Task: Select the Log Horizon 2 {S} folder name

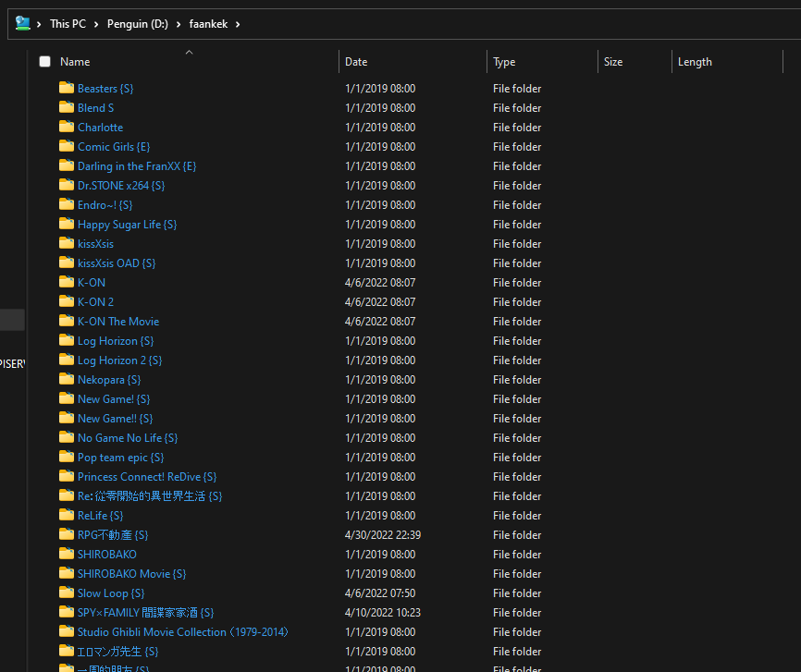Action: tap(119, 360)
